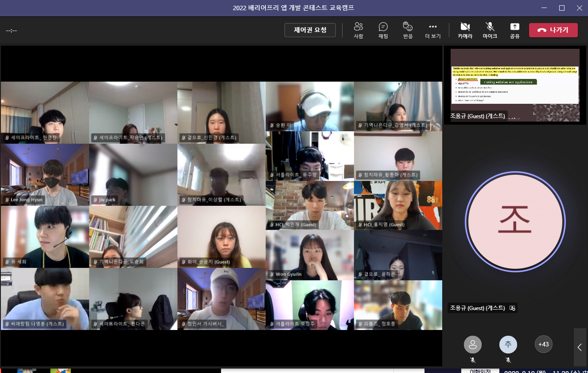Click the 제어권 요청 button
Viewport: 588px width, 373px height.
click(310, 30)
